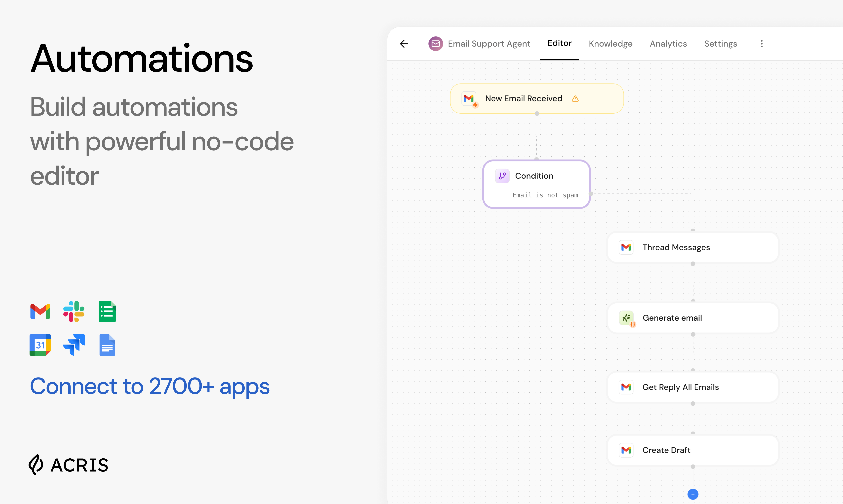Image resolution: width=843 pixels, height=504 pixels.
Task: Click the blue plus add-step button
Action: coord(693,494)
